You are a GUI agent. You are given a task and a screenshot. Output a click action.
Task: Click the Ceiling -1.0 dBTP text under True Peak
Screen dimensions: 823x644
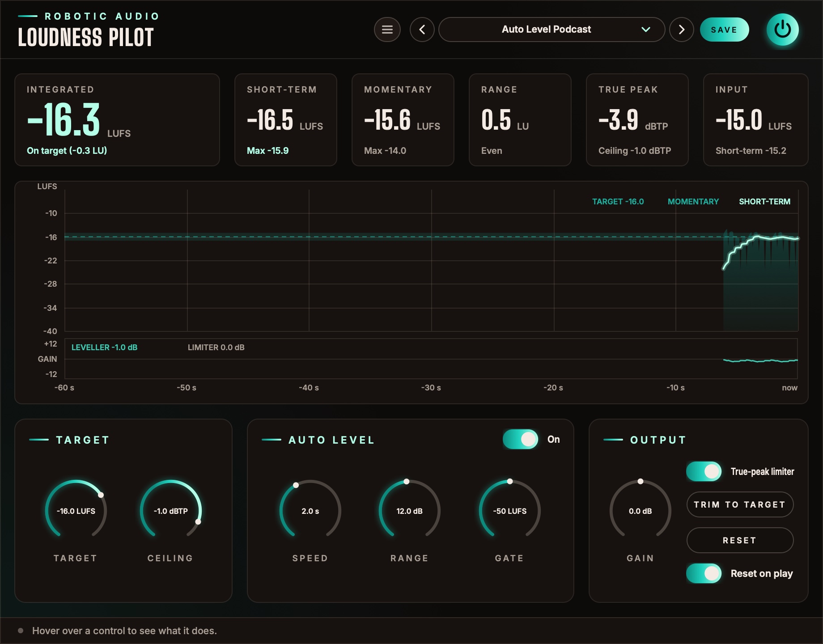coord(635,151)
